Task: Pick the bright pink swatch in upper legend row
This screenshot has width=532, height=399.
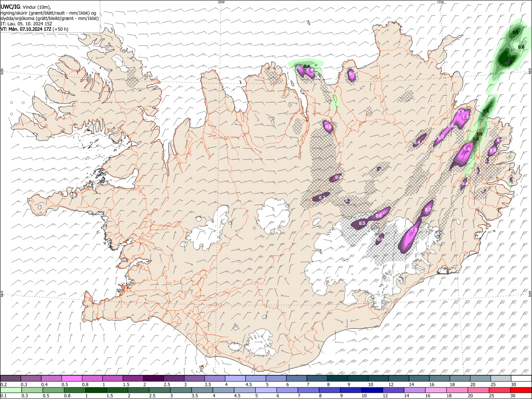Action: [x=72, y=378]
